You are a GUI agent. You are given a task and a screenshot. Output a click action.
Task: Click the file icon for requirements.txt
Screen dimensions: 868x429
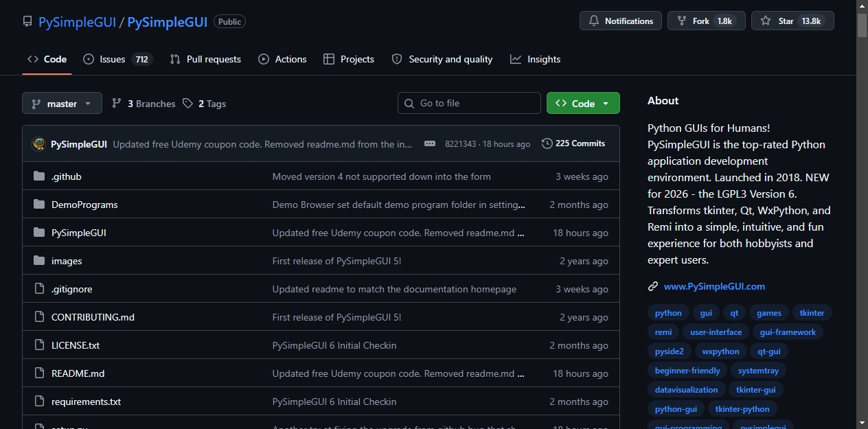(x=39, y=402)
